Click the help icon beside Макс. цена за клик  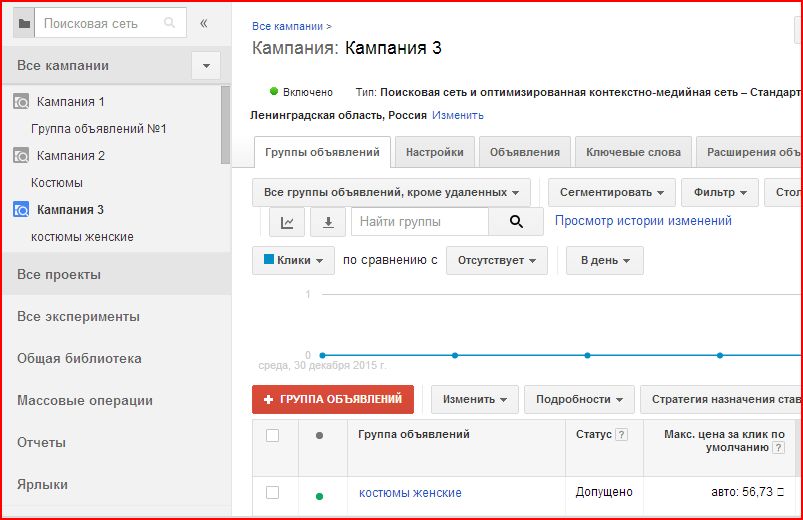pos(778,448)
